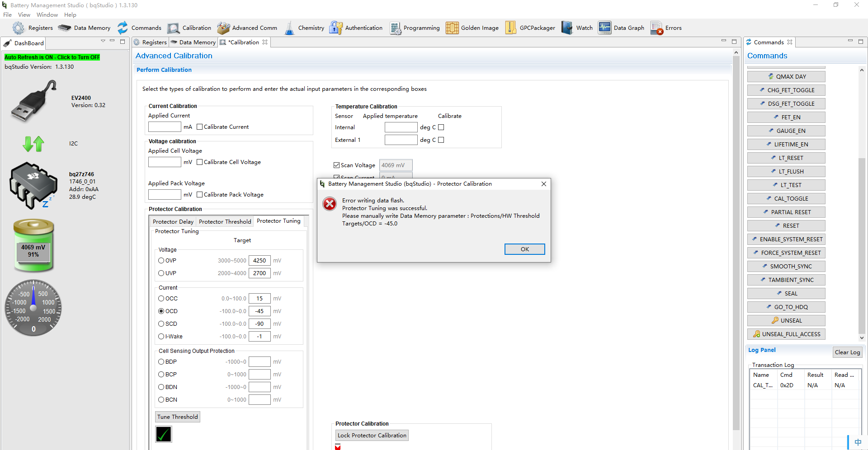
Task: Open the Chemistry flask icon
Action: [x=289, y=28]
